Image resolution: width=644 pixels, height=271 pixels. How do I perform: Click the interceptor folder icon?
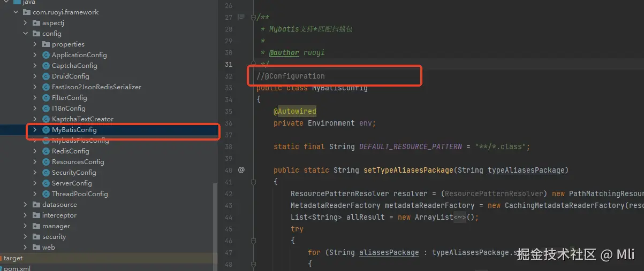pyautogui.click(x=36, y=215)
